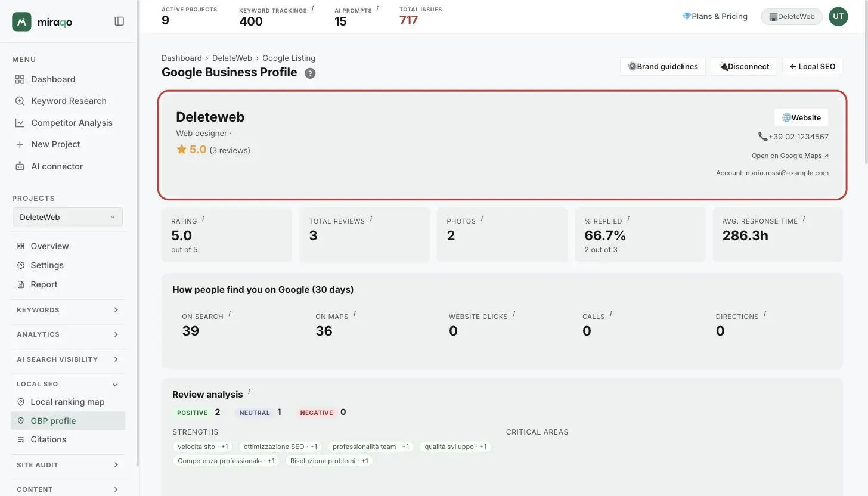Screen dimensions: 868x496
Task: Expand the CONTENT section
Action: [x=68, y=489]
